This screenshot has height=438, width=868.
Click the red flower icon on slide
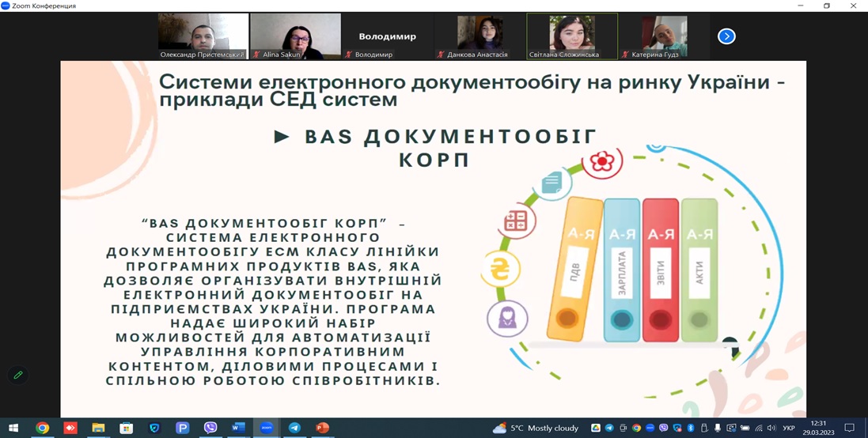[601, 161]
